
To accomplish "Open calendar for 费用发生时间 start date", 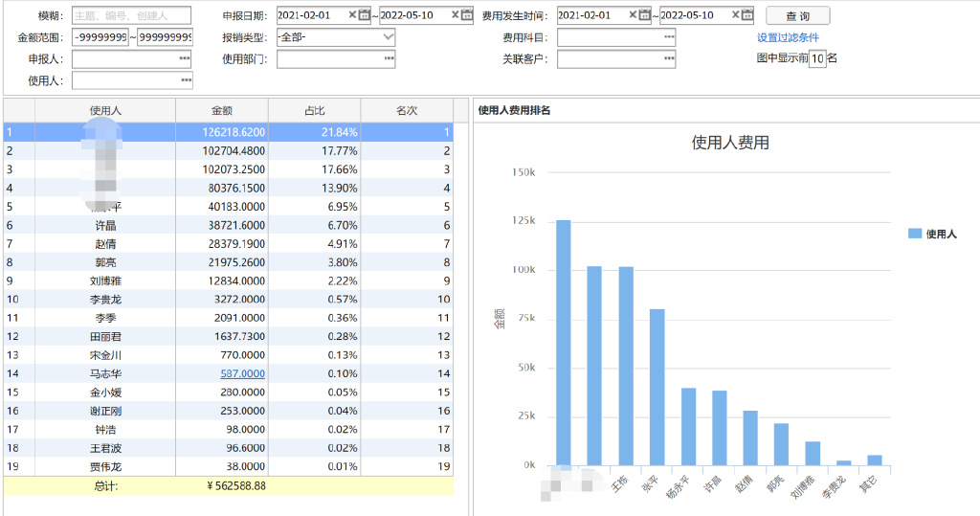I will pos(644,15).
